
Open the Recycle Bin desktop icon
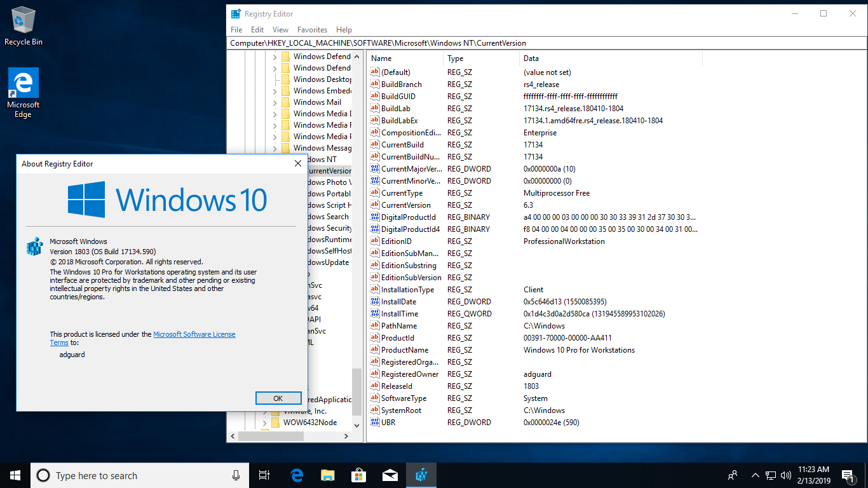click(x=24, y=26)
